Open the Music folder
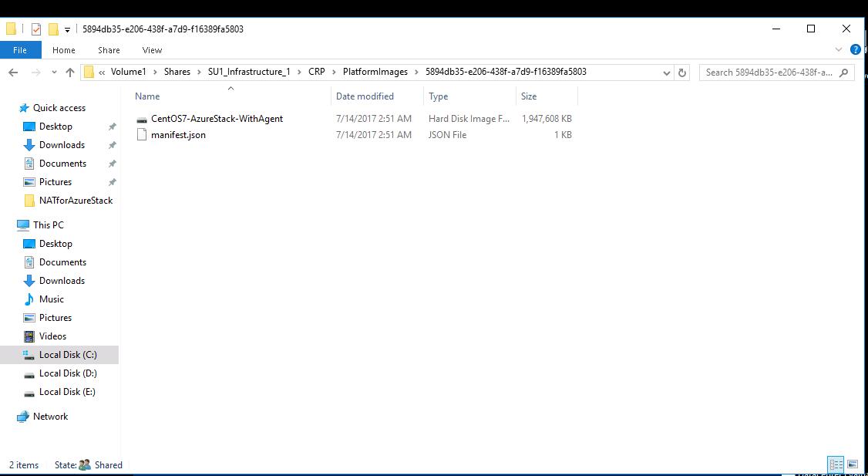Screen dimensions: 868x476 52,299
